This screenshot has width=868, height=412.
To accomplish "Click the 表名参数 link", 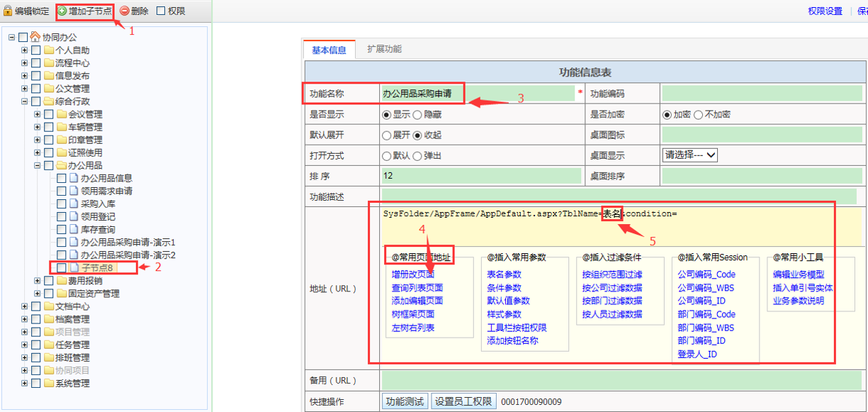I will click(504, 274).
